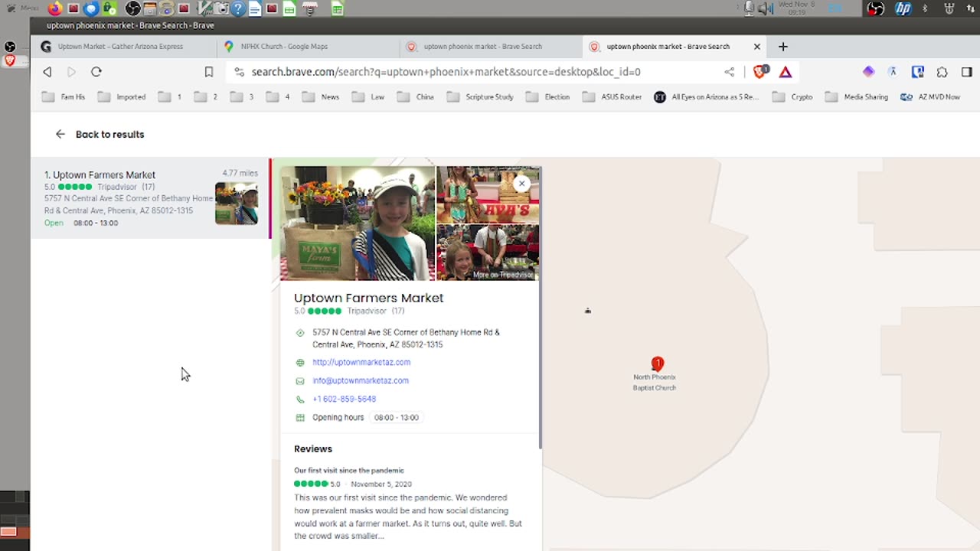Open the OBS tray indicator icon

(x=876, y=8)
